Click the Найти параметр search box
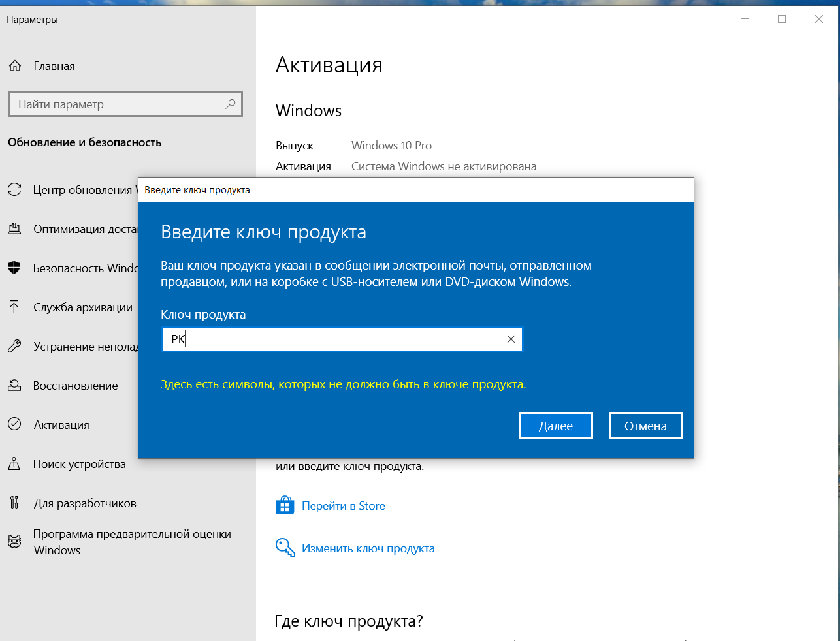The image size is (840, 641). pos(125,104)
